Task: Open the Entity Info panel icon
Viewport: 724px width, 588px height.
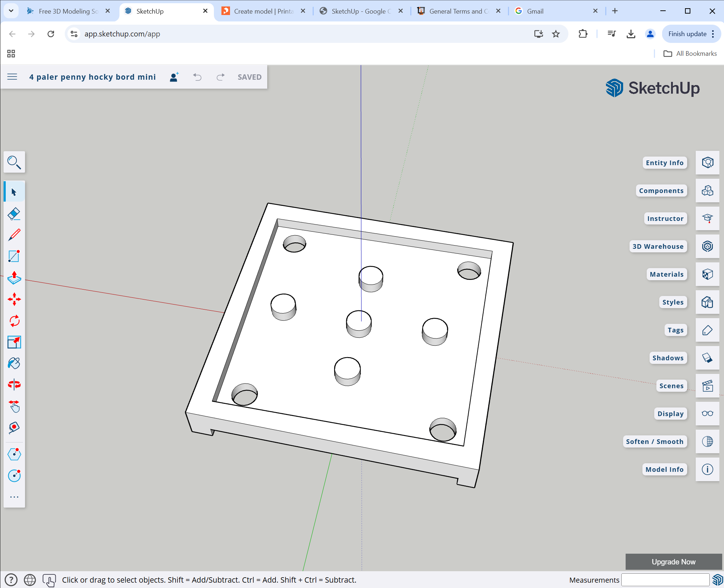Action: [x=708, y=163]
